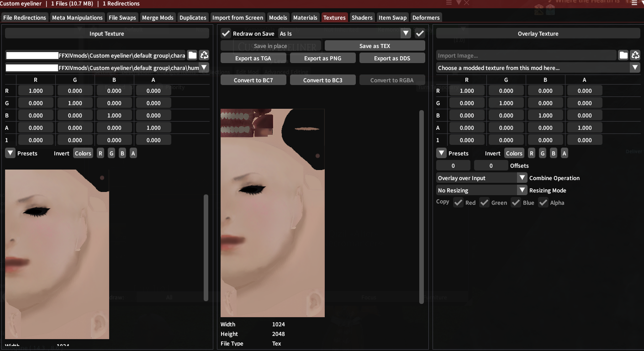Invert A channel in Overlay Texture panel
This screenshot has width=644, height=351.
point(565,153)
